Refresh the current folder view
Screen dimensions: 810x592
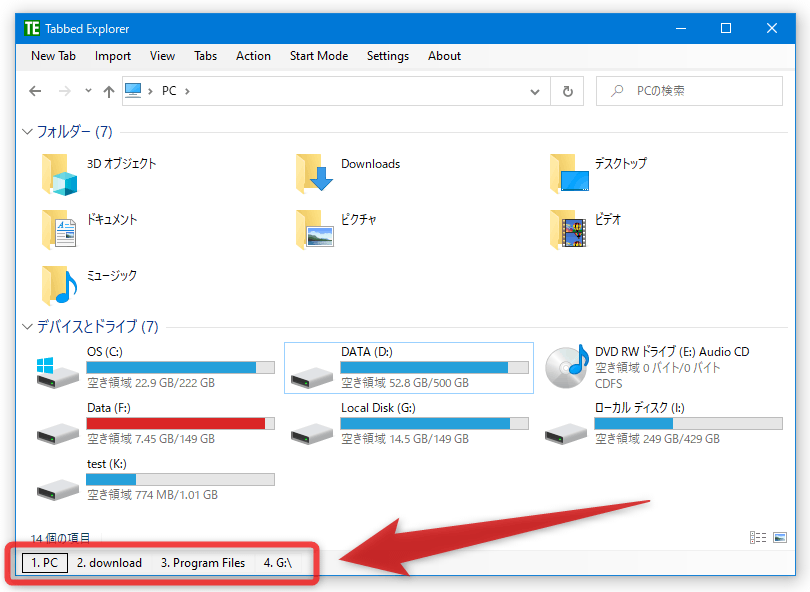click(x=567, y=91)
